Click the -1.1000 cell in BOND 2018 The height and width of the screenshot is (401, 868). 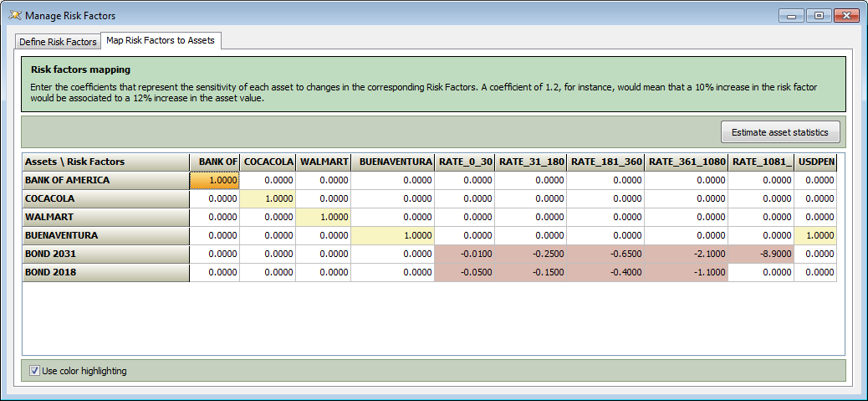tap(687, 273)
